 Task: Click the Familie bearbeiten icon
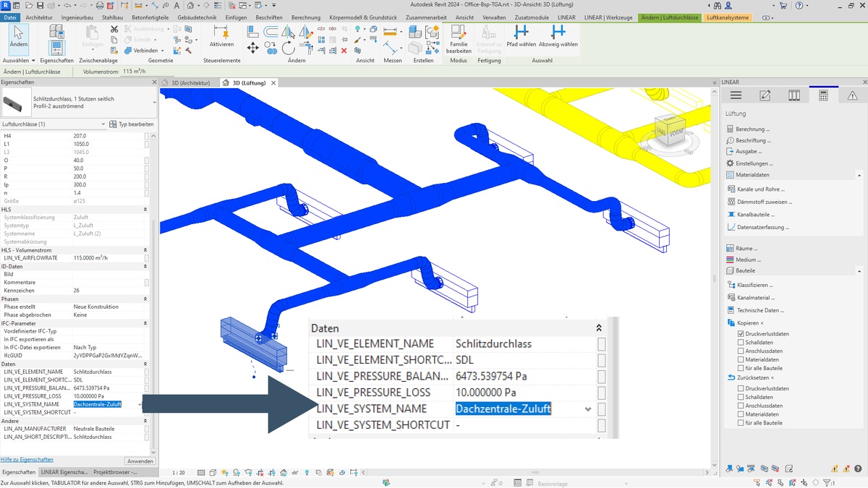(459, 38)
